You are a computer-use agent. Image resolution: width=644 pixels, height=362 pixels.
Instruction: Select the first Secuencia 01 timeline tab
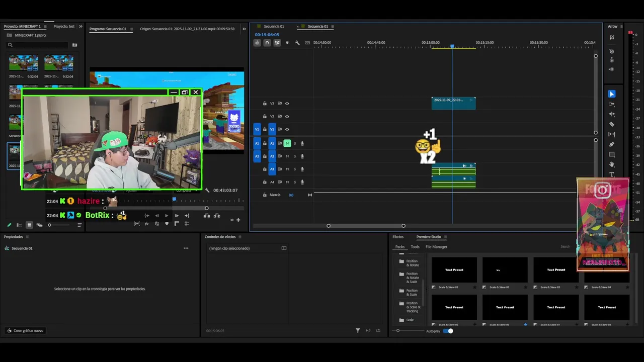pyautogui.click(x=274, y=26)
